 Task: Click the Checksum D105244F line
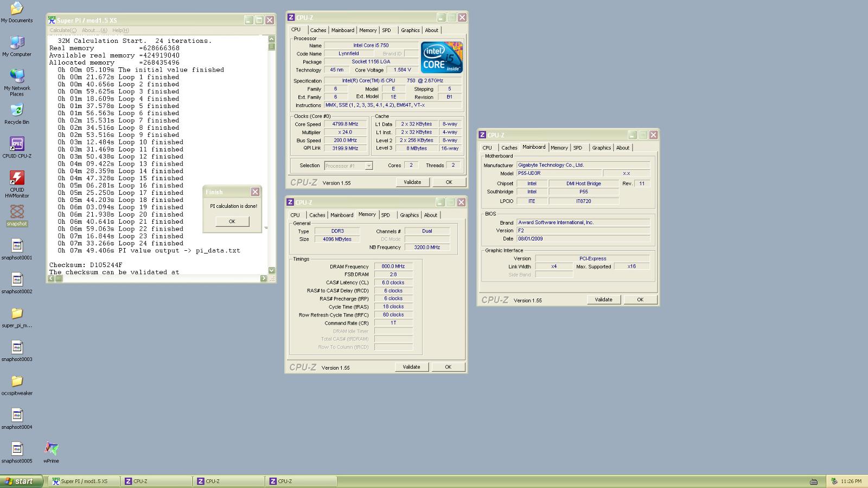click(86, 265)
